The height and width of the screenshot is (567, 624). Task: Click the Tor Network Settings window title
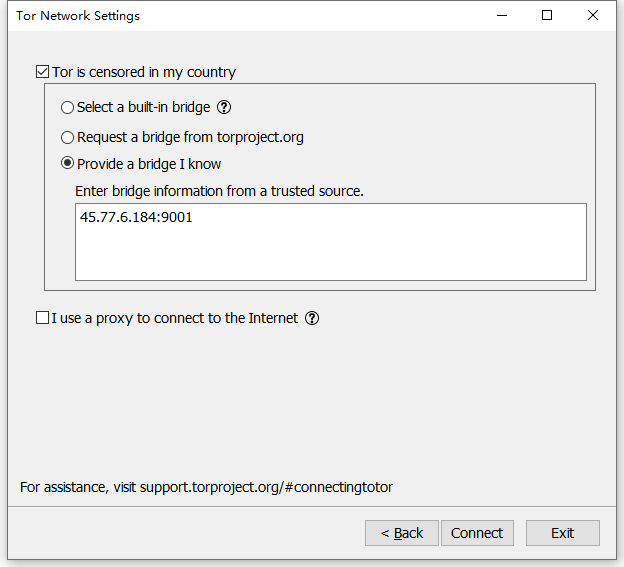pos(78,16)
